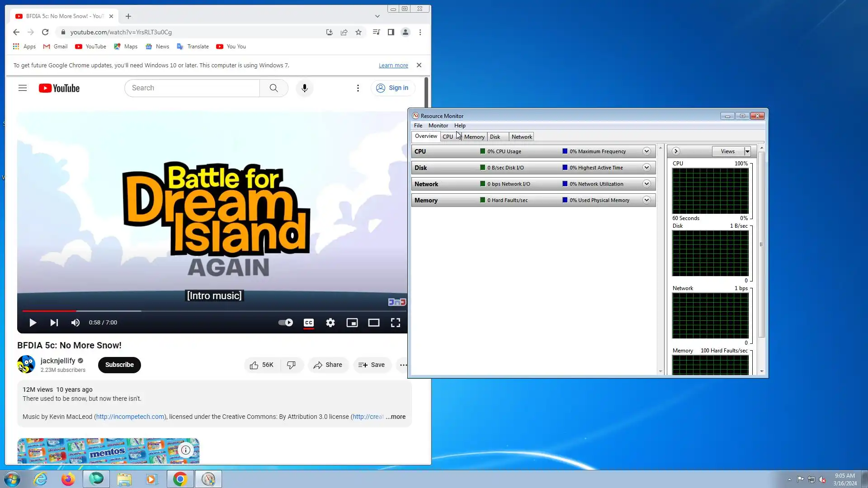Toggle theater mode view
This screenshot has height=488, width=868.
tap(374, 323)
